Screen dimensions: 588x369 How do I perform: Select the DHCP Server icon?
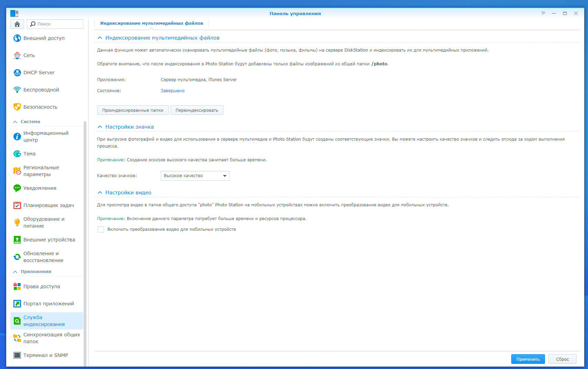[17, 73]
